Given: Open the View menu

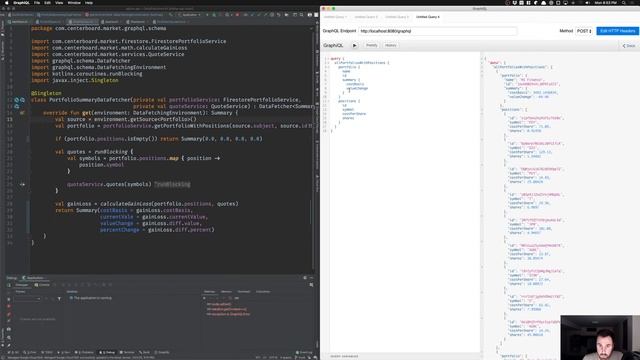Looking at the screenshot, I should coord(59,3).
